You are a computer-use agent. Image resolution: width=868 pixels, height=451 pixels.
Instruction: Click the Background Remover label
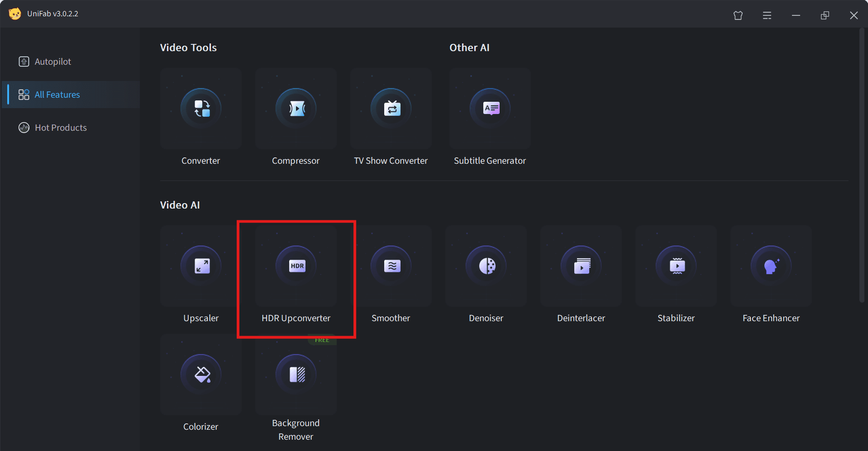click(x=296, y=430)
